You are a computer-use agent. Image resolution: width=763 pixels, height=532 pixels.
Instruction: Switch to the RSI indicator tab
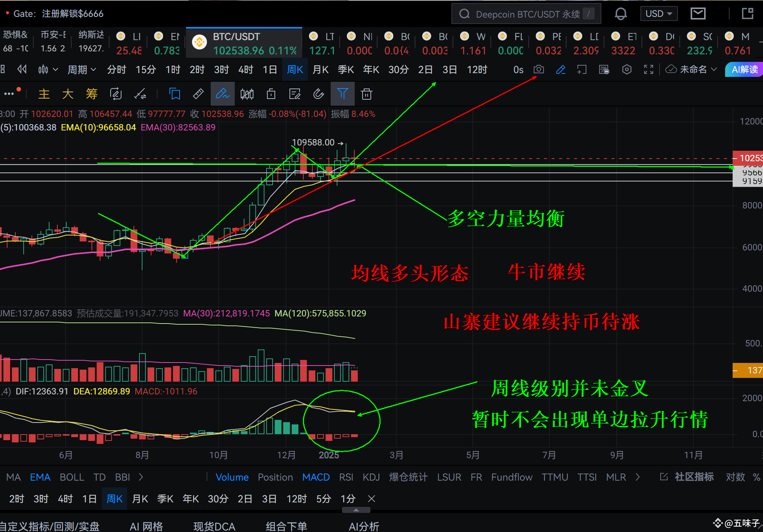tap(346, 477)
